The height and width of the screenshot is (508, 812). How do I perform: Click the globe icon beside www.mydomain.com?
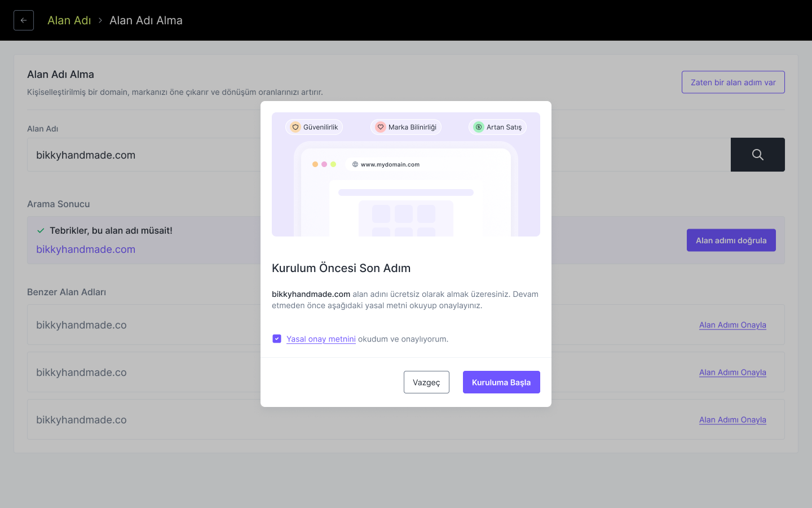[x=355, y=165]
